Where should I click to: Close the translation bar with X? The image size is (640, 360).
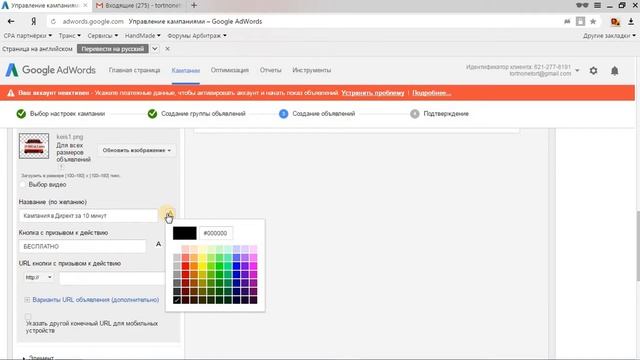pyautogui.click(x=167, y=49)
